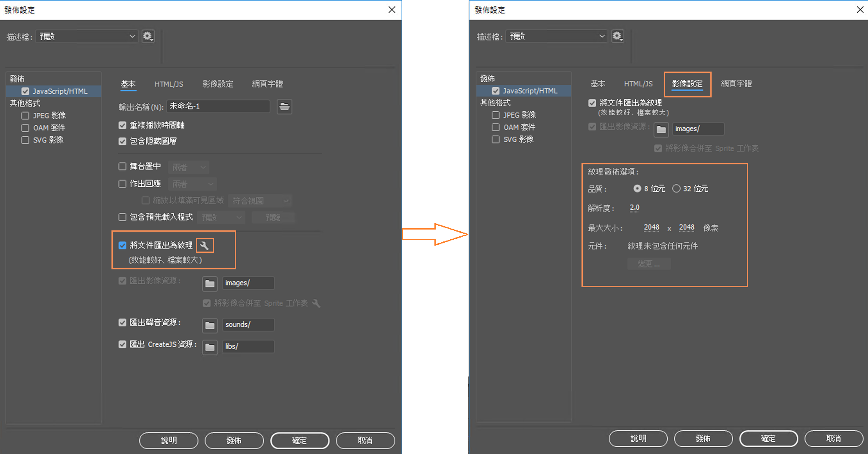Close the right 發佈設定 dialog
This screenshot has height=454, width=868.
click(860, 10)
